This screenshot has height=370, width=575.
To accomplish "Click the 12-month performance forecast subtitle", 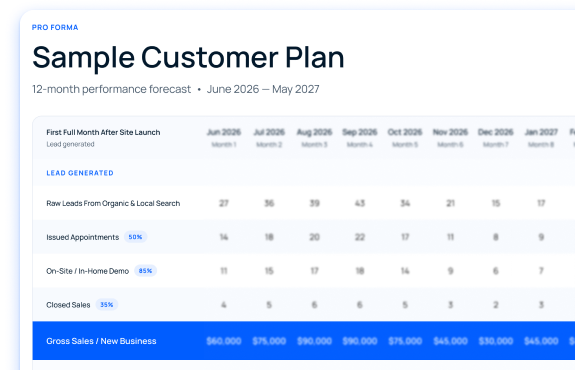I will point(111,89).
